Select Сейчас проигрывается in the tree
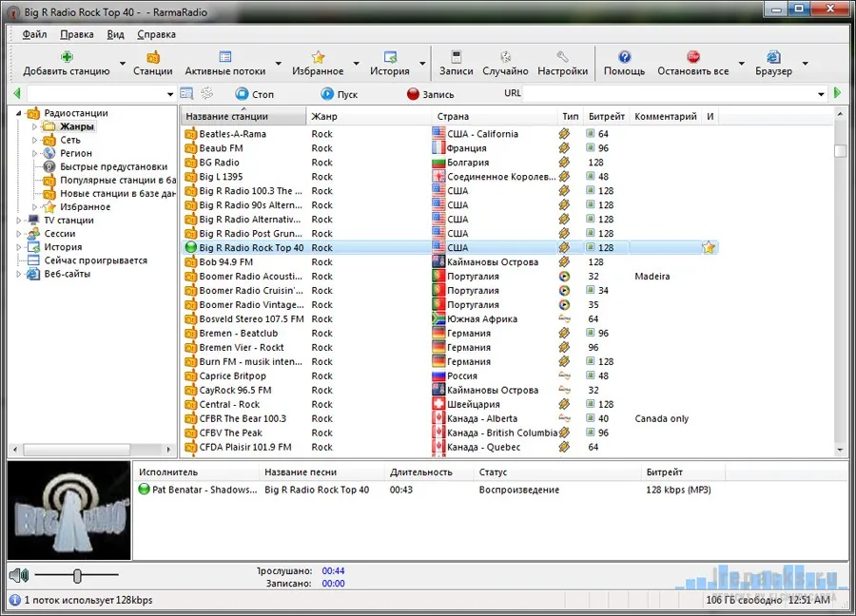This screenshot has height=616, width=856. coord(95,260)
